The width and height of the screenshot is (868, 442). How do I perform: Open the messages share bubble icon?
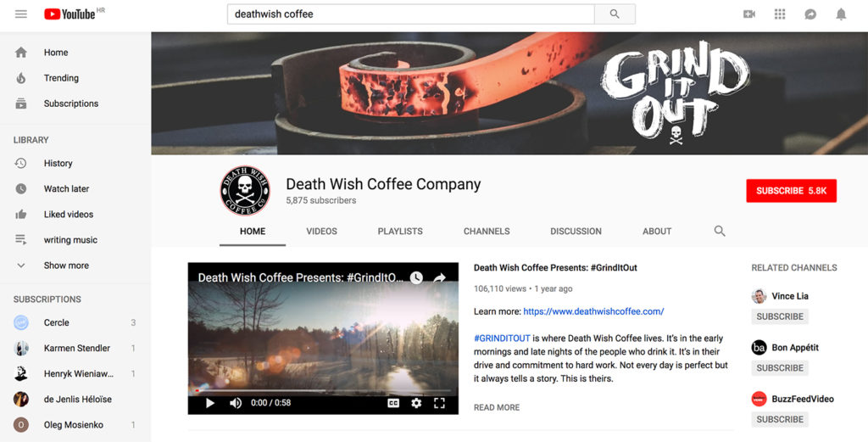point(810,14)
